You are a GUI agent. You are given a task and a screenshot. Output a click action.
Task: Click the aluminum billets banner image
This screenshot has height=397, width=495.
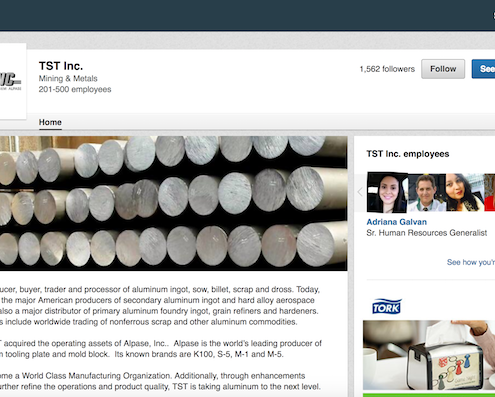click(173, 203)
